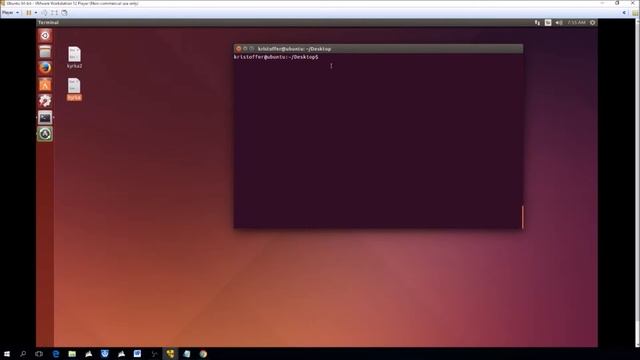
Task: Open the Ubuntu Dash launcher icon
Action: (x=45, y=36)
